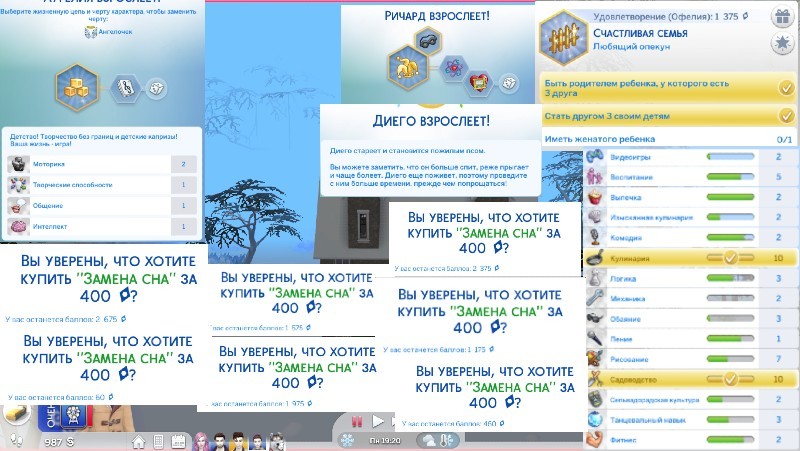The width and height of the screenshot is (800, 451).
Task: Click text 'У вас останется баллов: 460'
Action: pos(453,423)
